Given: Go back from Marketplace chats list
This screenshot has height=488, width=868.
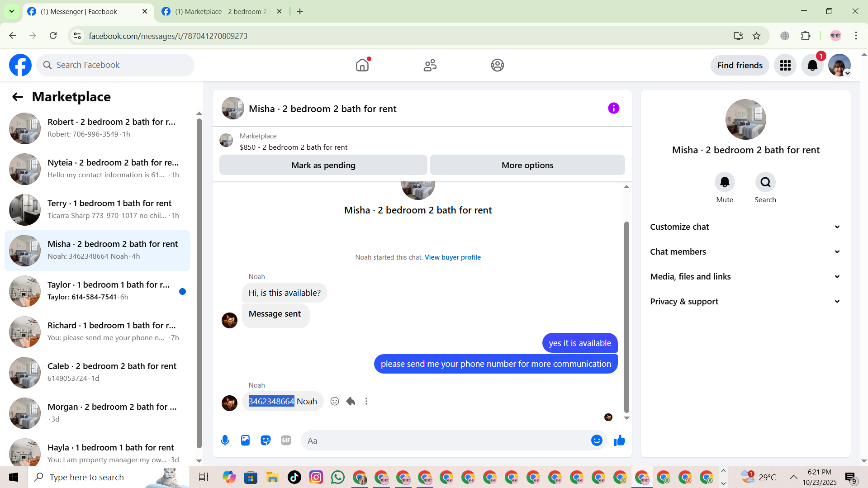Looking at the screenshot, I should coord(18,97).
